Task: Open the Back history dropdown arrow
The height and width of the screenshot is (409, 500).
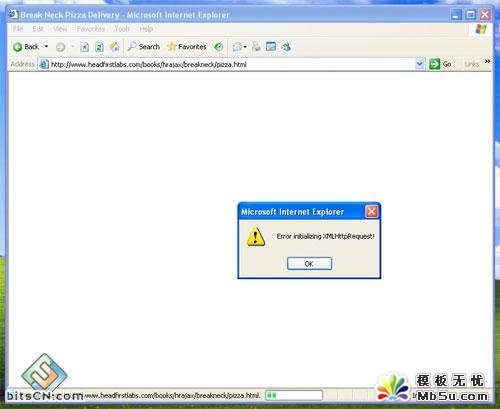Action: pos(46,47)
